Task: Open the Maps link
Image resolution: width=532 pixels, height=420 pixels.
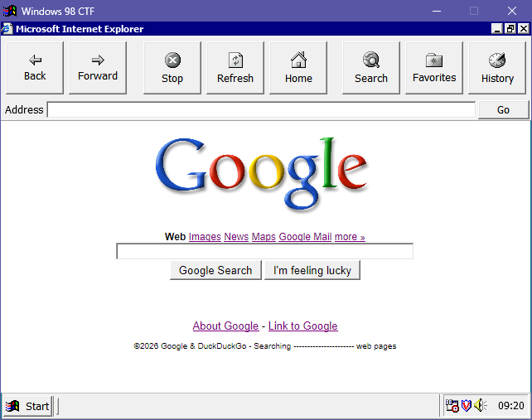Action: point(264,236)
